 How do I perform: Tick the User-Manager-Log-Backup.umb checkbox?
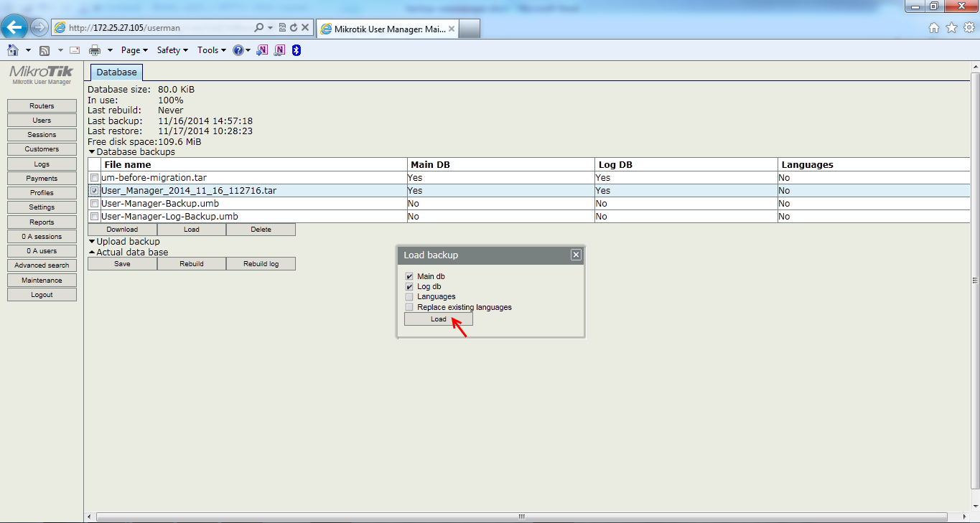(x=94, y=217)
